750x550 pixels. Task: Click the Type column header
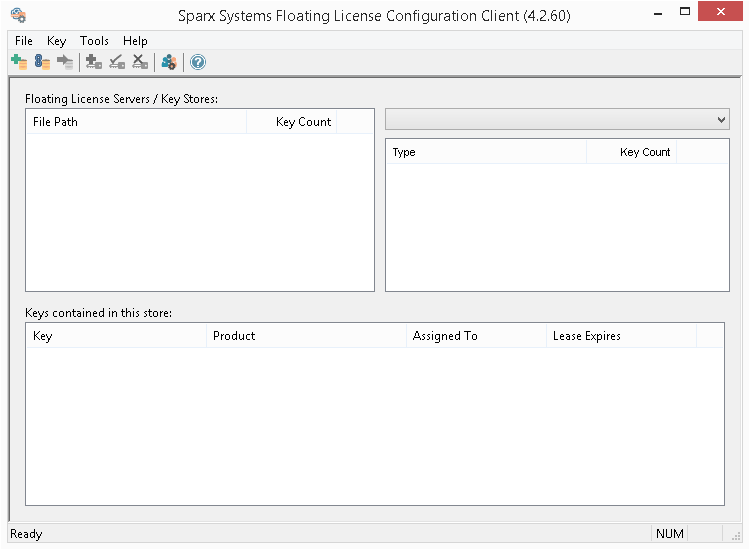pyautogui.click(x=486, y=152)
